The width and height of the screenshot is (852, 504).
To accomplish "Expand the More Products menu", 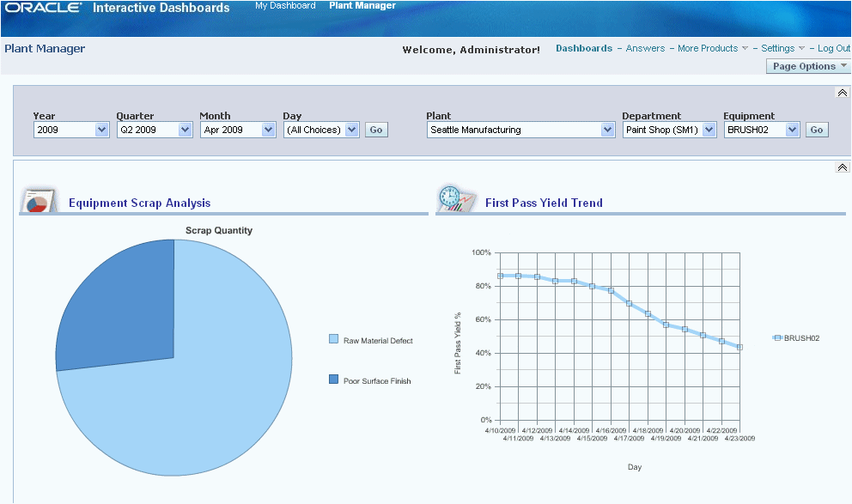I will [x=713, y=48].
